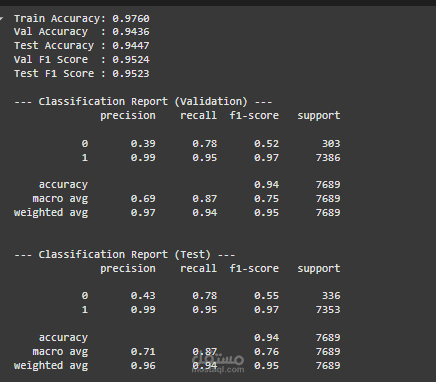This screenshot has width=436, height=382.
Task: Click the 'Test F1 Score' label
Action: coord(54,73)
